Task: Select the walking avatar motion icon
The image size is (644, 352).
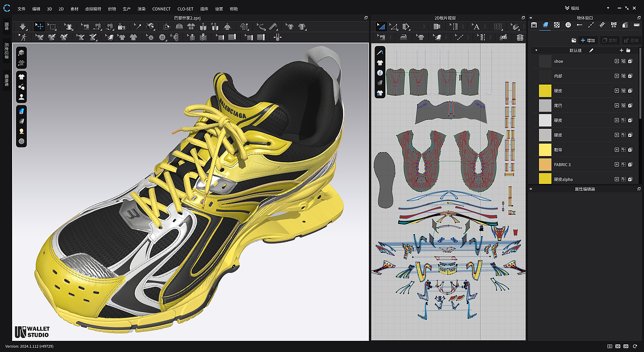Action: [23, 37]
